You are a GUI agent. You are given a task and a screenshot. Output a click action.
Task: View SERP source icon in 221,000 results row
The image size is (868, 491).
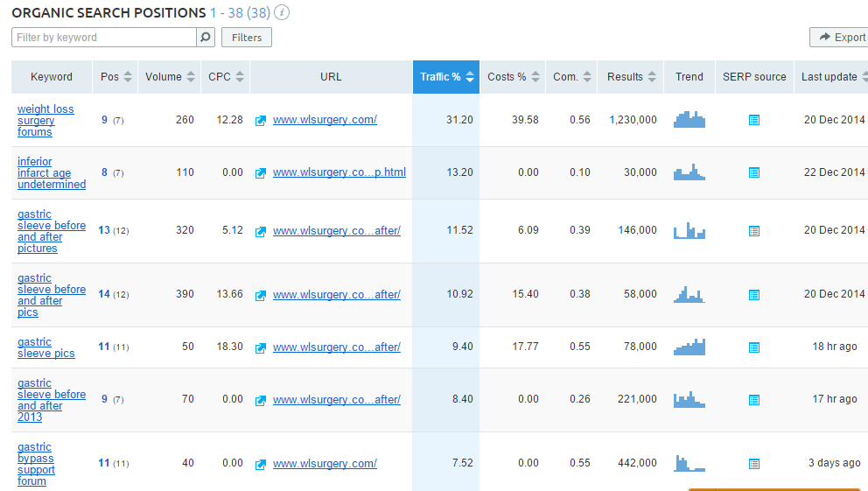click(754, 400)
